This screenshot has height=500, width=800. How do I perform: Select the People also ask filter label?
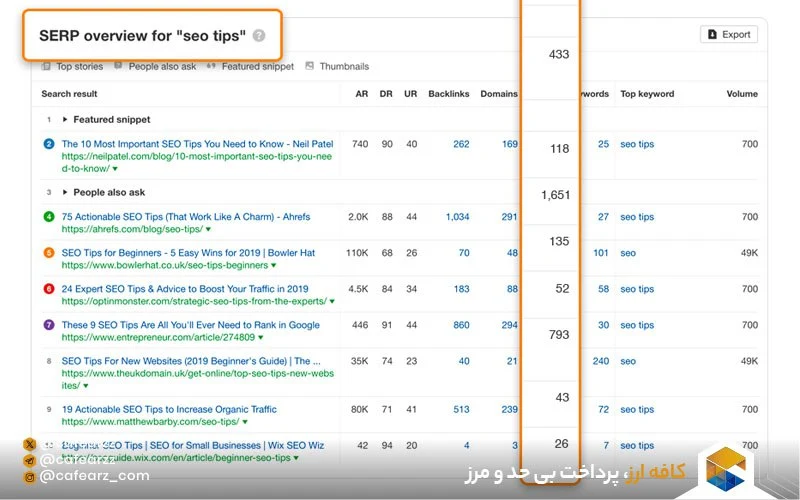click(x=162, y=66)
